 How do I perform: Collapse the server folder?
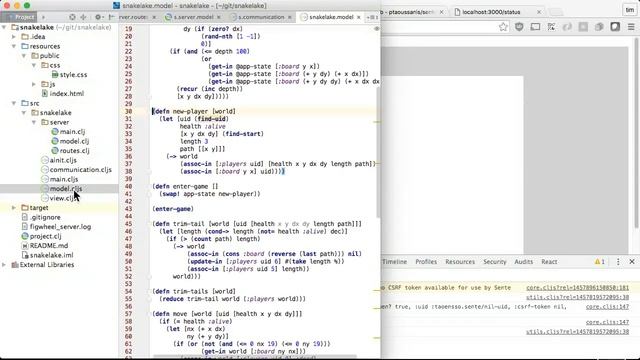pyautogui.click(x=34, y=122)
